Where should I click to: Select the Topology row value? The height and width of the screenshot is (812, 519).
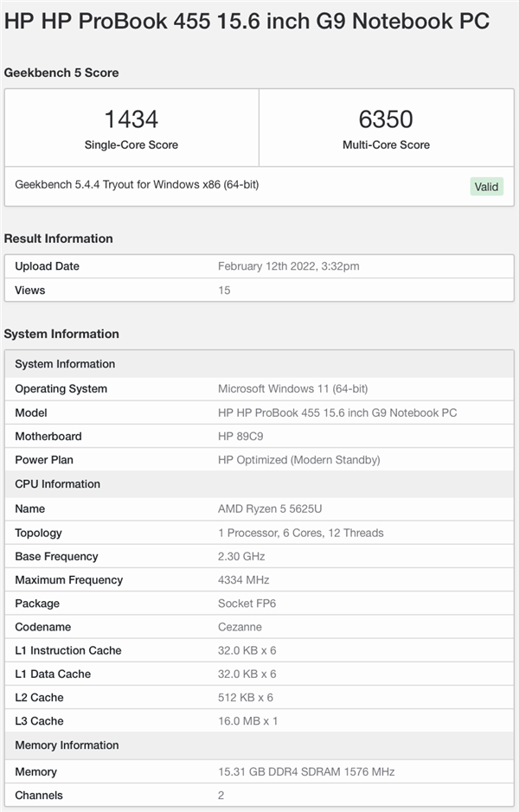pyautogui.click(x=300, y=533)
